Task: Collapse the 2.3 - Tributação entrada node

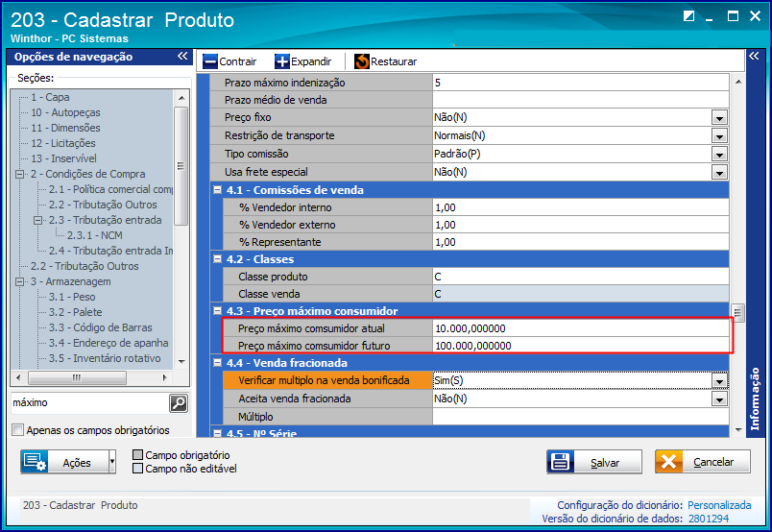Action: pyautogui.click(x=37, y=220)
